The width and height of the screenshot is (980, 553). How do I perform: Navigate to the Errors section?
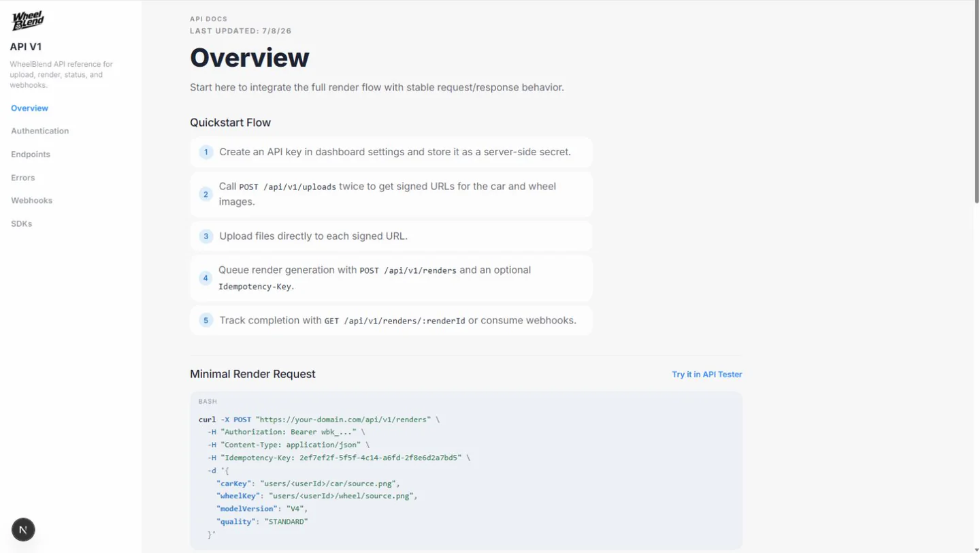22,178
